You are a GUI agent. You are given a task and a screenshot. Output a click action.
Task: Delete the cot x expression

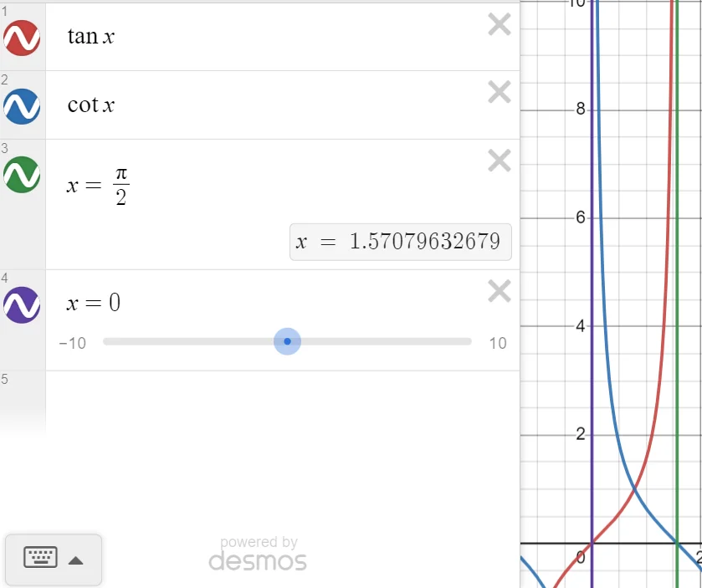(x=500, y=92)
